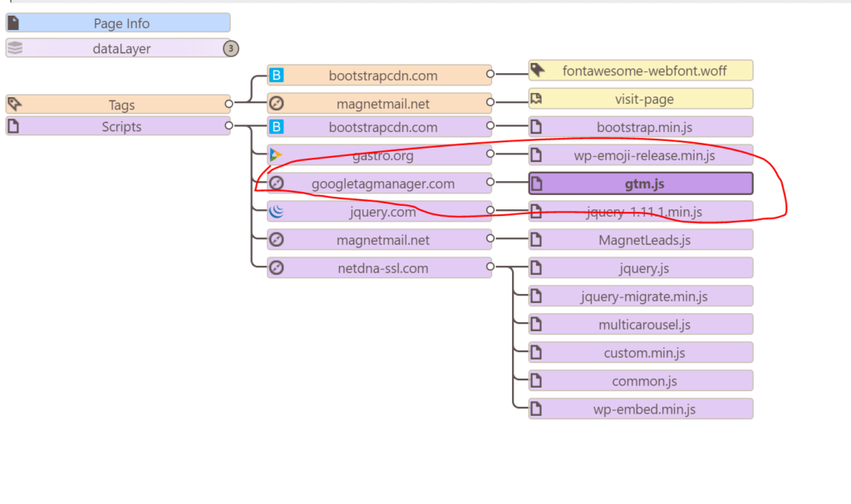Select the Page Info label
The width and height of the screenshot is (851, 504).
click(121, 23)
